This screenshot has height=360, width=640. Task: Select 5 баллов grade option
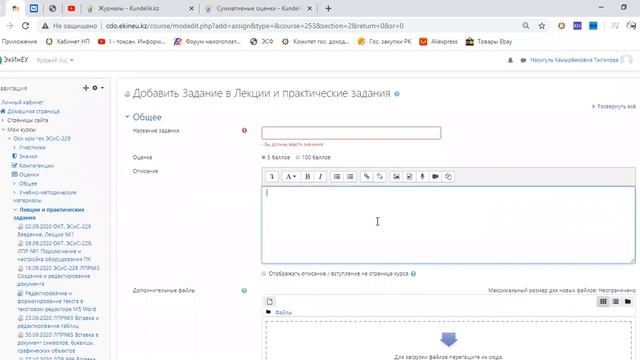click(264, 158)
